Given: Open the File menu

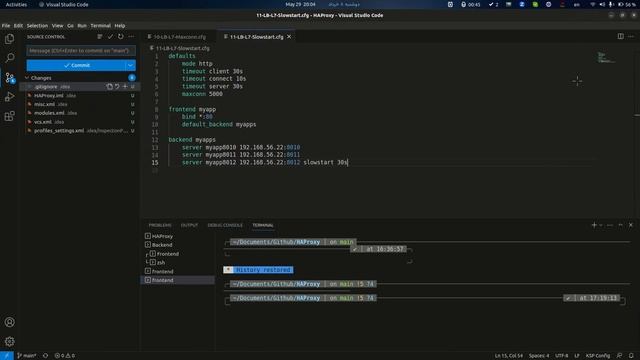Looking at the screenshot, I should 6,26.
